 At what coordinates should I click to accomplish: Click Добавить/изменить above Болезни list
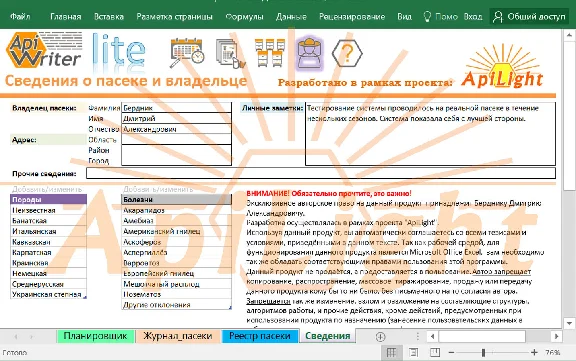tap(158, 189)
